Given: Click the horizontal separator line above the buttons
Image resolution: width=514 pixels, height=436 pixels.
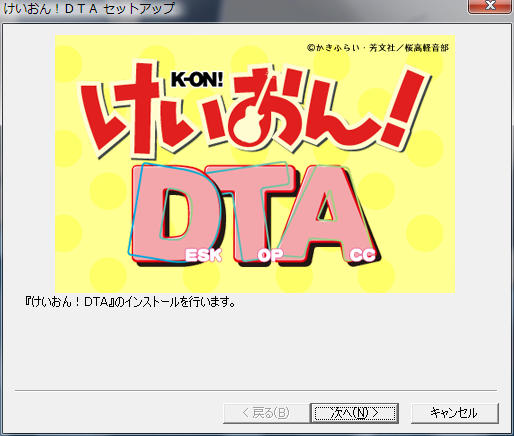Looking at the screenshot, I should (256, 390).
